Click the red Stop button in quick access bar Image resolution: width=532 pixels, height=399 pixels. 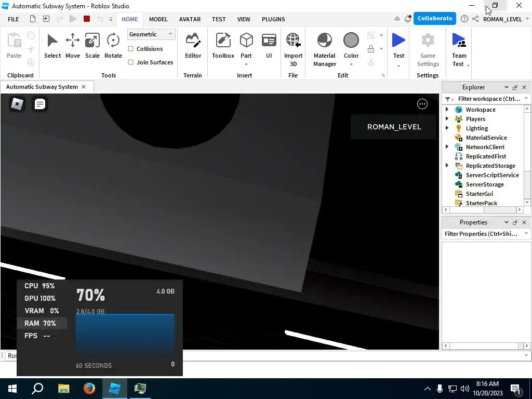87,19
